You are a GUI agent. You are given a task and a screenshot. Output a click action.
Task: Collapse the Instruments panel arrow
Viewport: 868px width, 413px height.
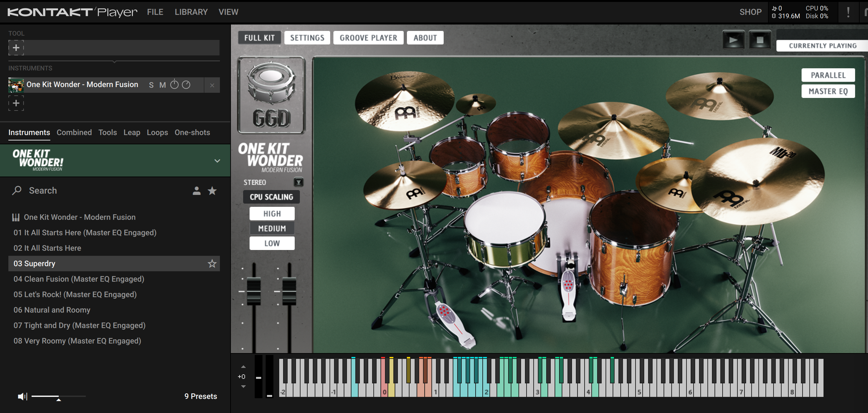click(x=114, y=62)
